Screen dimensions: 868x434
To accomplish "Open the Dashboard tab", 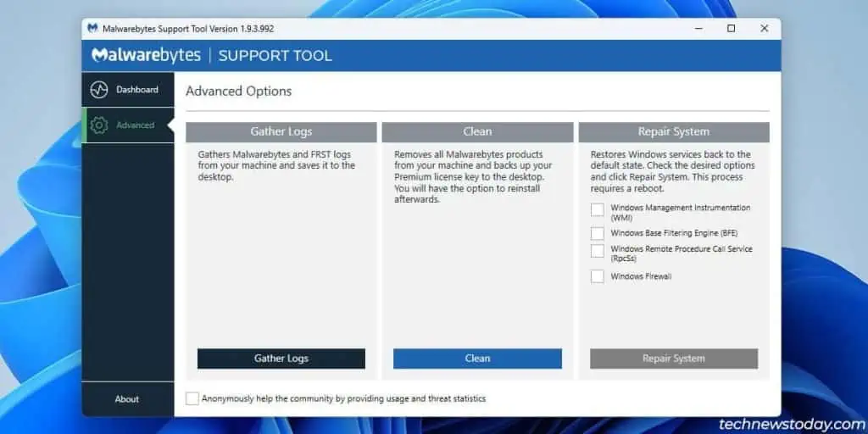I will click(x=128, y=90).
